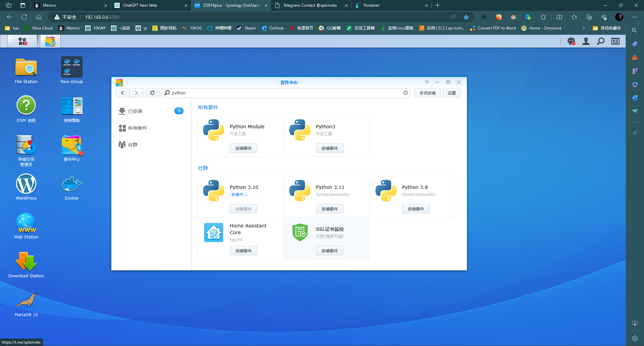Install Home Assistant Core package
This screenshot has height=346, width=644.
(244, 251)
